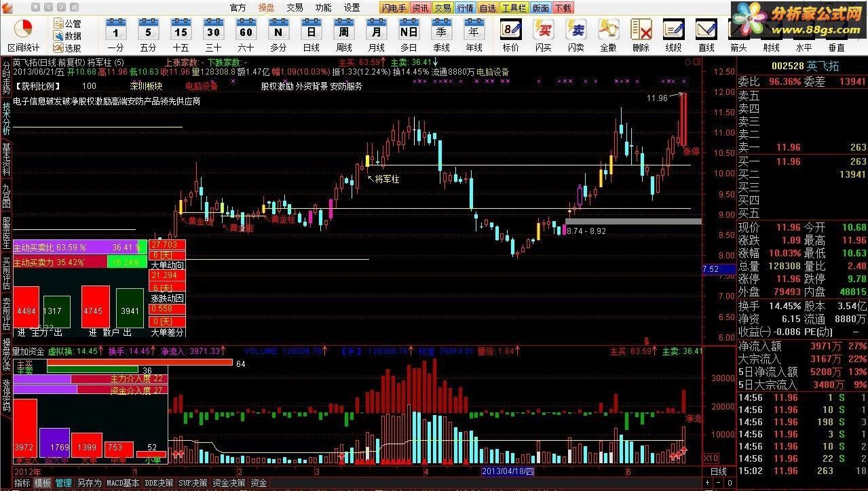This screenshot has width=868, height=491.
Task: Open the 选股 stock picker icon
Action: 67,47
